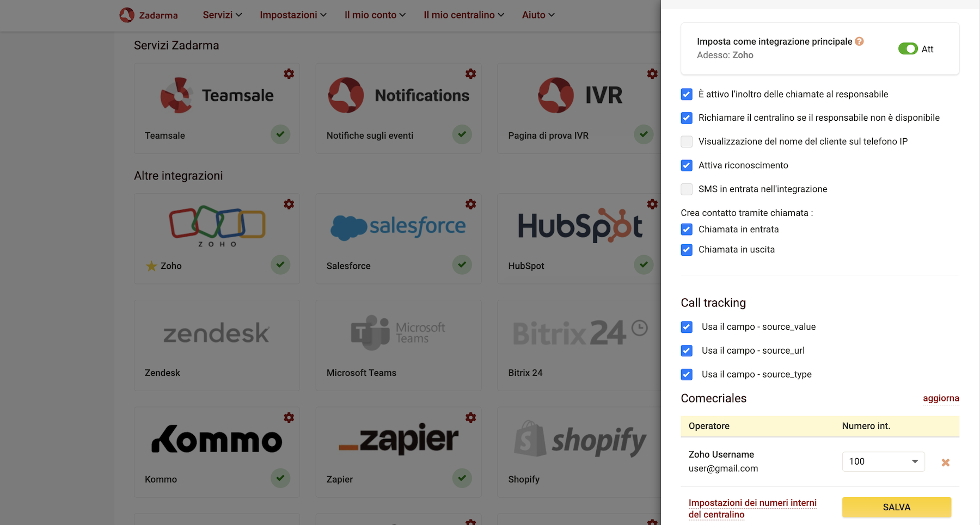Open the IVR card's gear settings icon
This screenshot has width=980, height=525.
[x=652, y=73]
